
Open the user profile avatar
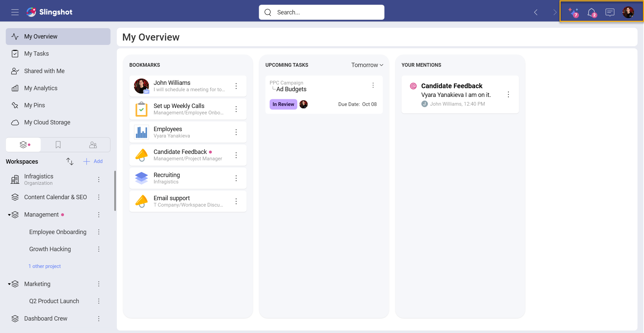pos(628,12)
